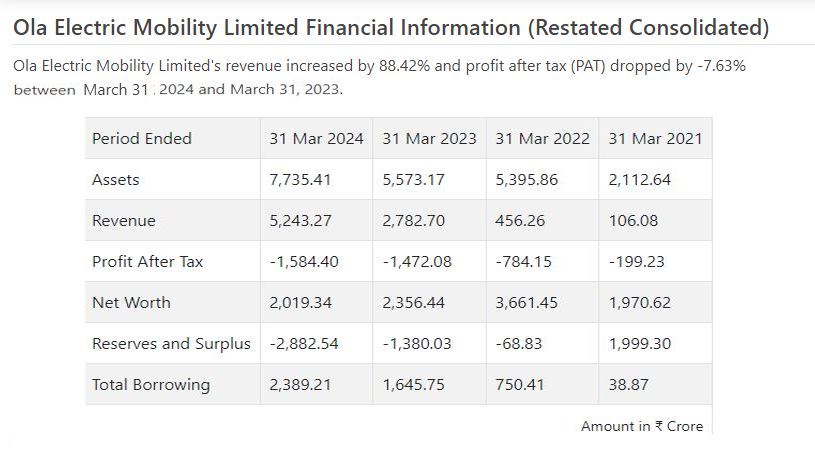This screenshot has height=457, width=815.
Task: Select the 31 Mar 2021 column header
Action: [655, 138]
